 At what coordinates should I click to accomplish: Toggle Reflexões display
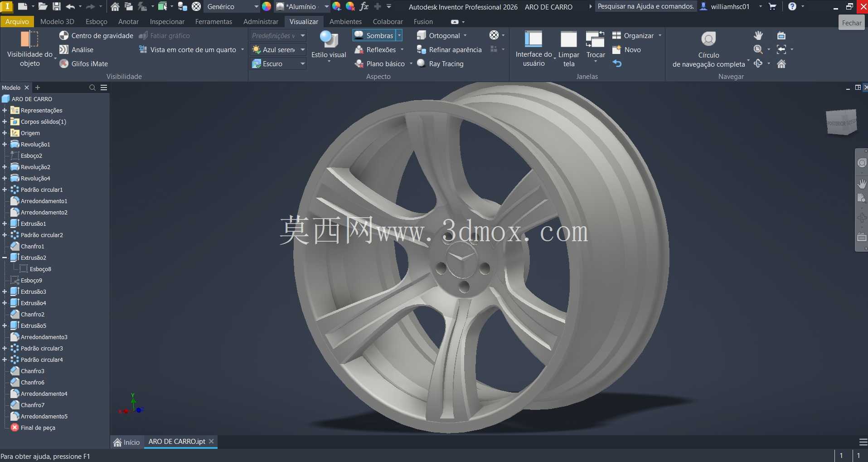pos(375,49)
